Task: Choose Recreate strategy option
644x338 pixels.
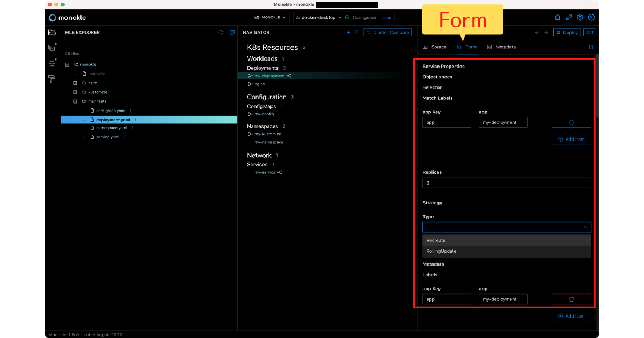Action: click(x=507, y=240)
